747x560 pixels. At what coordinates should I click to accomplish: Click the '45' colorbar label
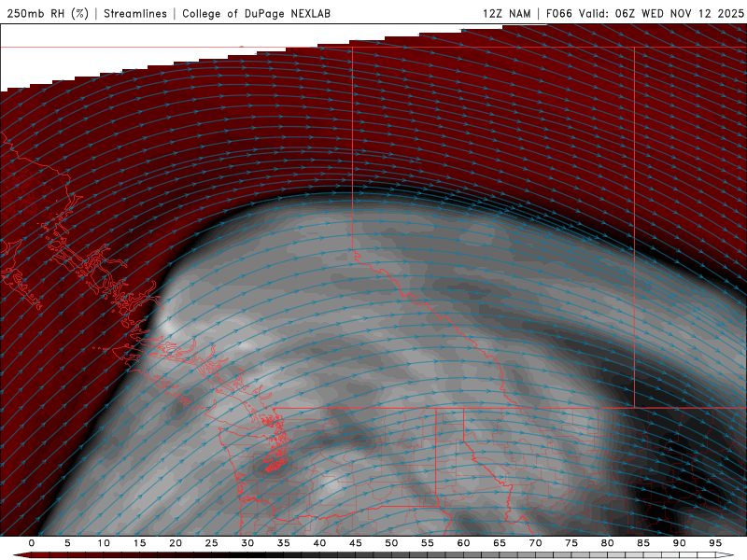(356, 543)
